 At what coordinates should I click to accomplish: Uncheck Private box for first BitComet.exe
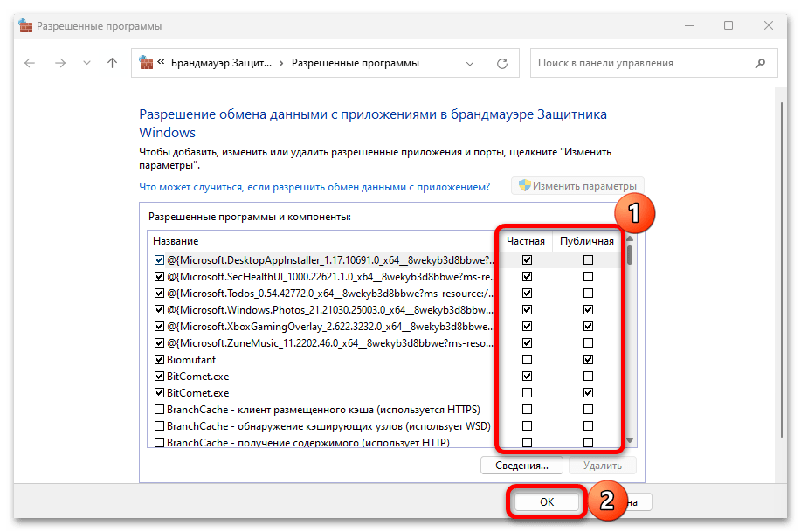click(x=528, y=377)
